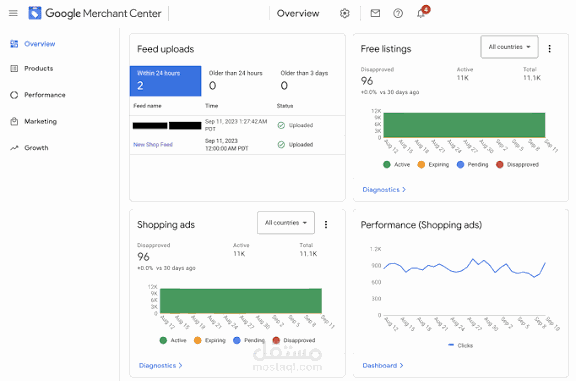Click Disapproved legend swatch in Shopping ads

tap(276, 340)
